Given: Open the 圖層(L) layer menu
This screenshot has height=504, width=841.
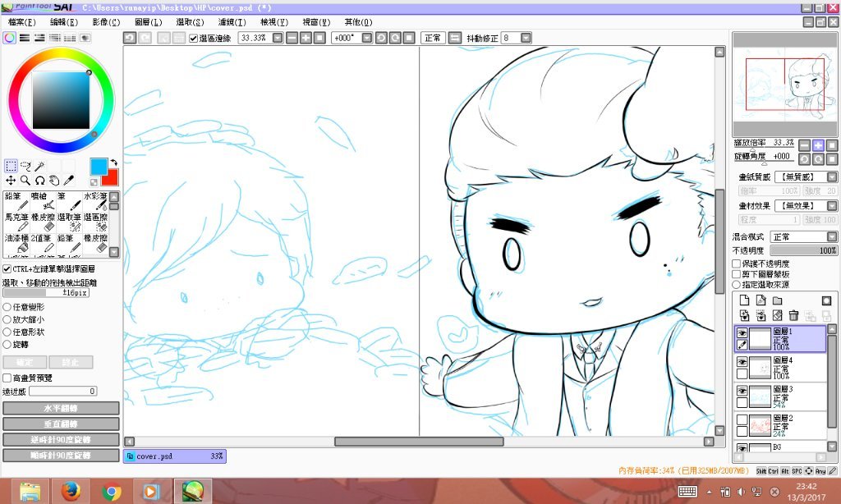Looking at the screenshot, I should pos(148,22).
